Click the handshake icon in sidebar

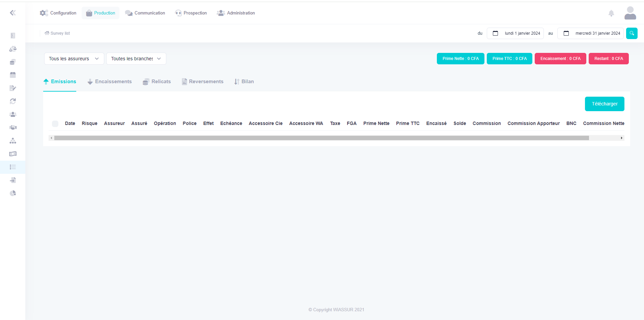point(13,127)
